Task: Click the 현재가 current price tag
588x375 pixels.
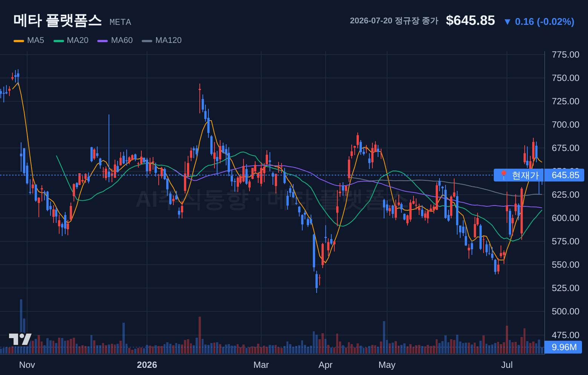Action: pyautogui.click(x=519, y=175)
